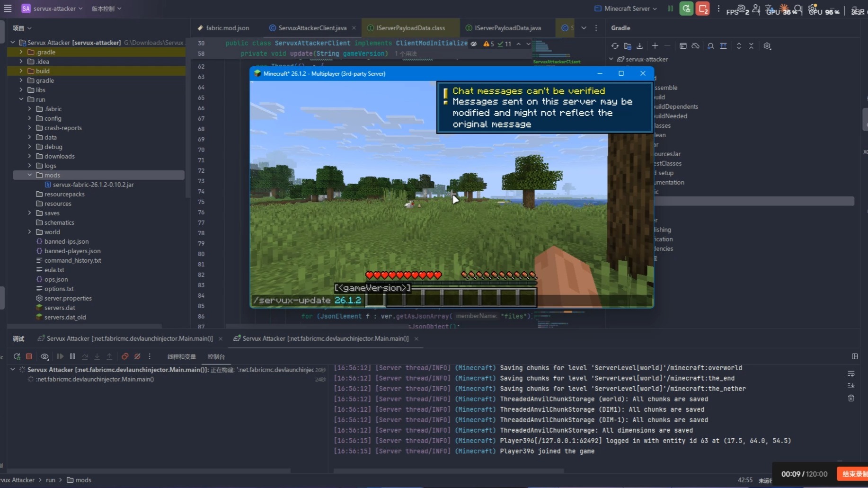
Task: Click the debug view options eye icon
Action: click(x=44, y=356)
